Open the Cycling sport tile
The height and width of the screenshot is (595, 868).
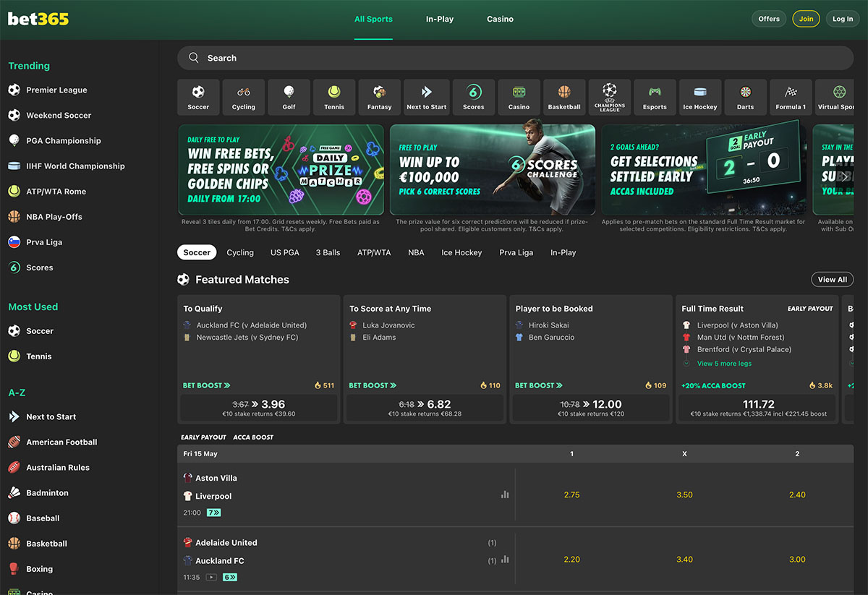(244, 98)
